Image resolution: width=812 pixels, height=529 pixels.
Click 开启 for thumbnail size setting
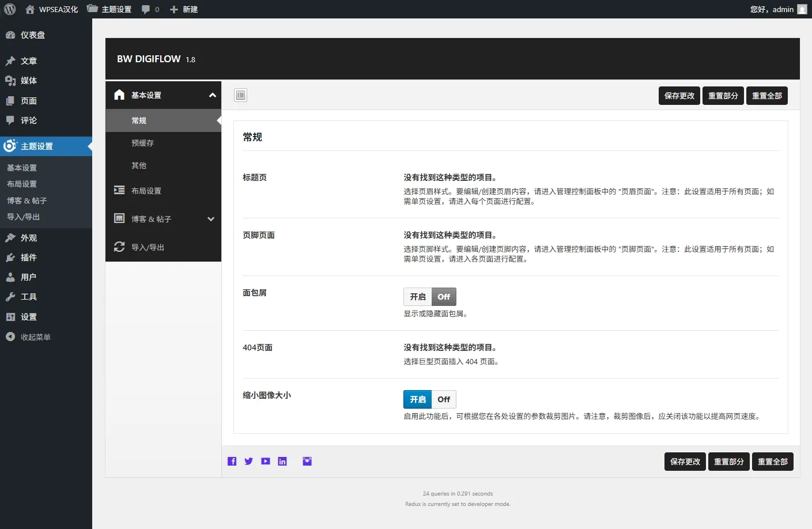418,399
